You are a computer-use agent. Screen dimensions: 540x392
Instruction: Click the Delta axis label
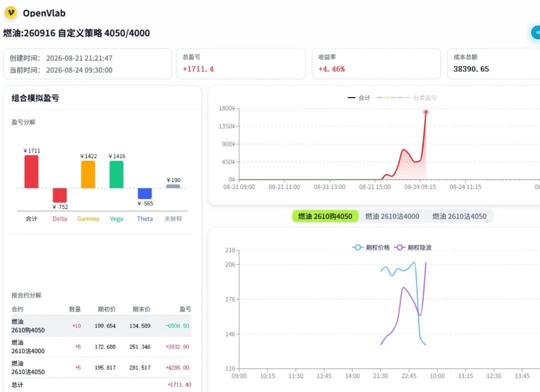(59, 218)
